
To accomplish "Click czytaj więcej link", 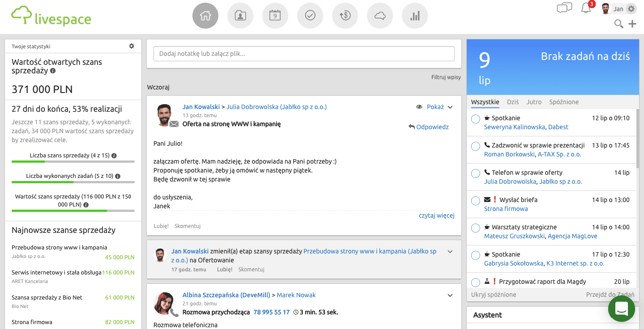I will coord(437,215).
